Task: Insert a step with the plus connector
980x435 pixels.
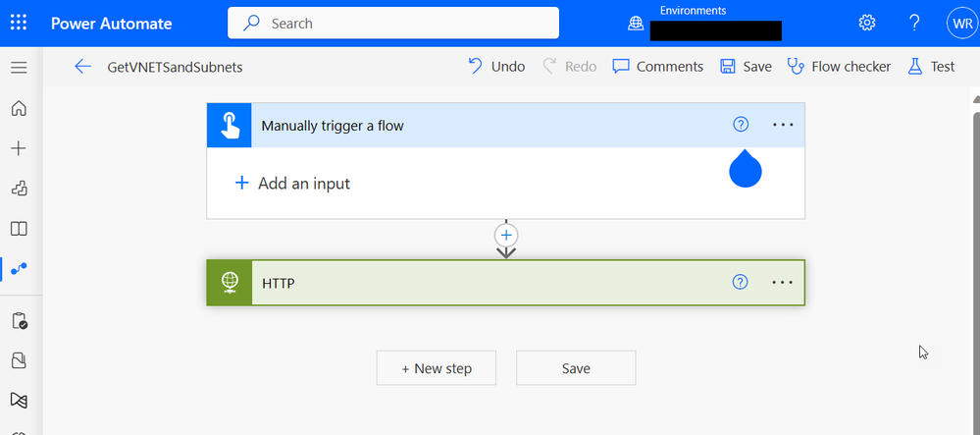Action: [506, 236]
